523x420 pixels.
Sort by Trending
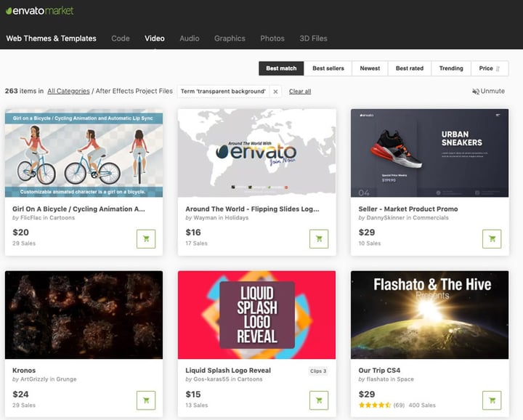[451, 68]
